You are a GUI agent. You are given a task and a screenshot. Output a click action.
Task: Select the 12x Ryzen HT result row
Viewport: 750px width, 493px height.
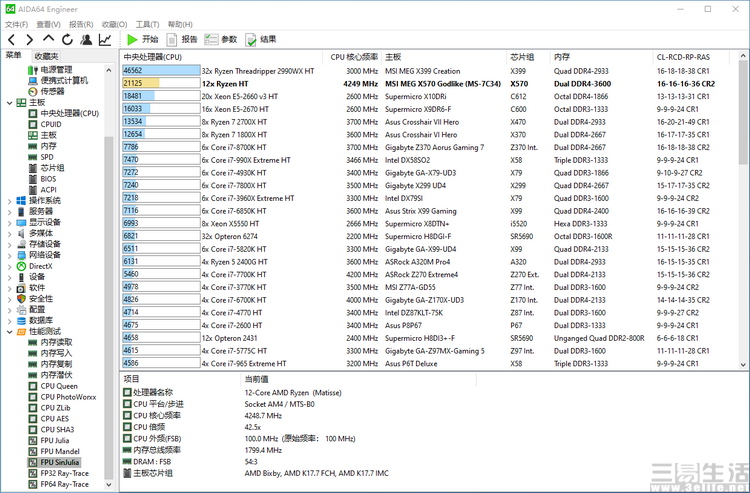[429, 84]
